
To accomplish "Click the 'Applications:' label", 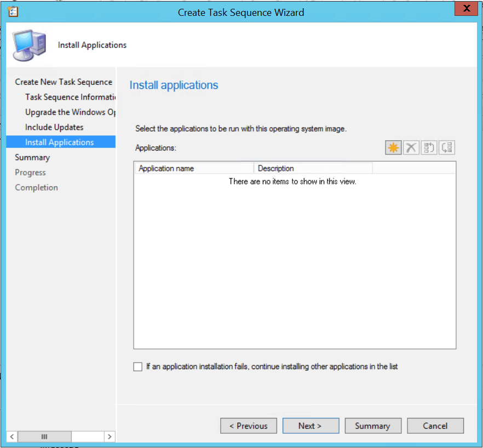I will [x=156, y=148].
